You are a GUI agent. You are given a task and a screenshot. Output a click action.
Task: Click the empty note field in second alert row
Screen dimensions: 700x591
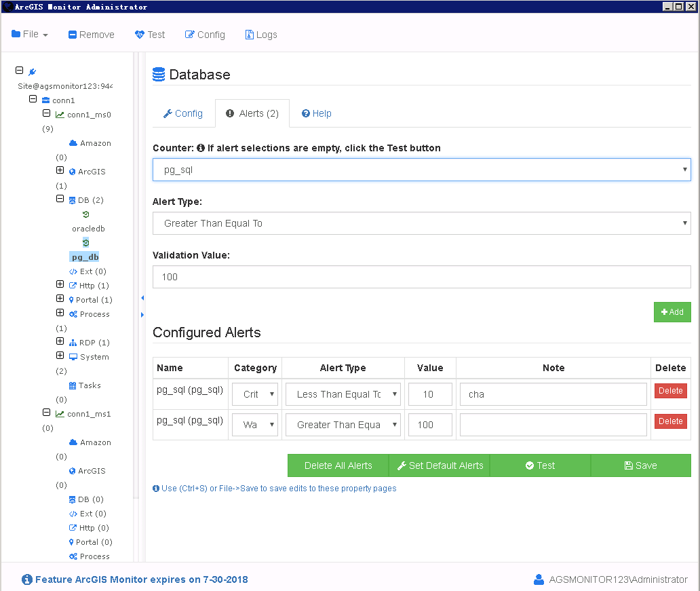[553, 425]
